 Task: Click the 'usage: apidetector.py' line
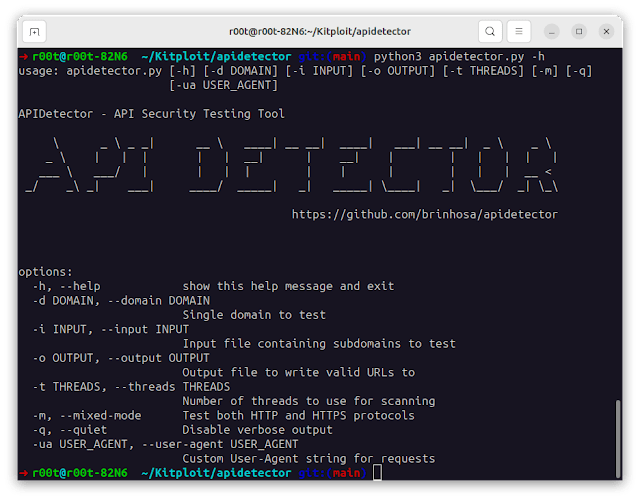(x=305, y=71)
